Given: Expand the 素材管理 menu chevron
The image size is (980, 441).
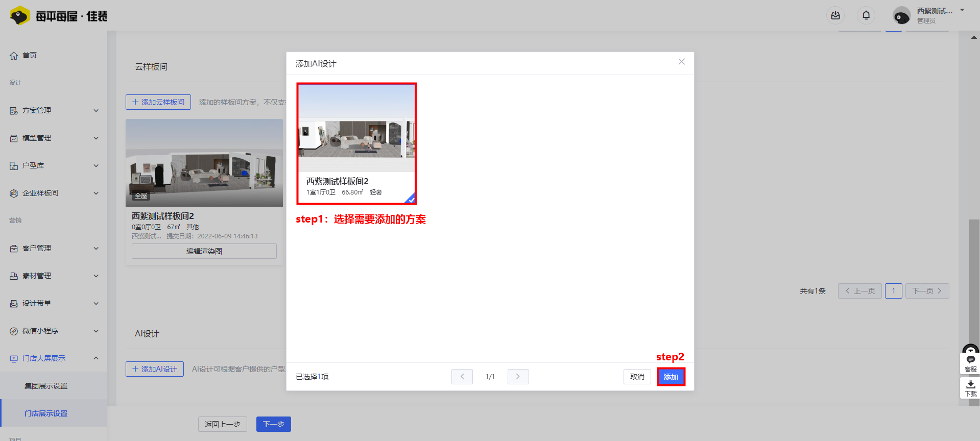Looking at the screenshot, I should point(96,276).
